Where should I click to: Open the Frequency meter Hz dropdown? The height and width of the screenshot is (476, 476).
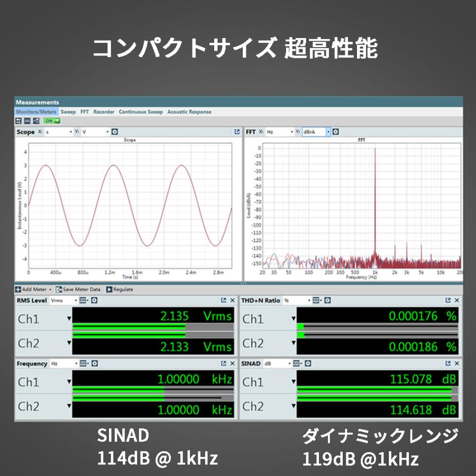pyautogui.click(x=75, y=363)
